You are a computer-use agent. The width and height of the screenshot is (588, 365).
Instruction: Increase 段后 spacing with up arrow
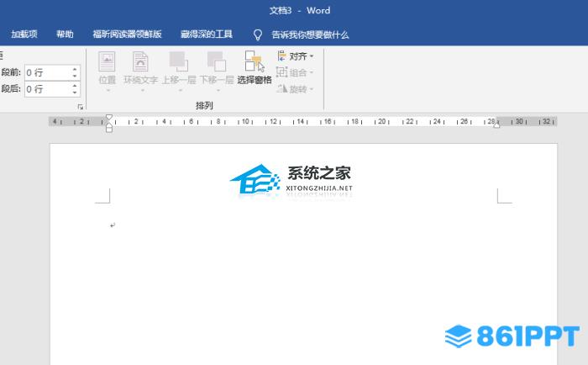click(75, 86)
